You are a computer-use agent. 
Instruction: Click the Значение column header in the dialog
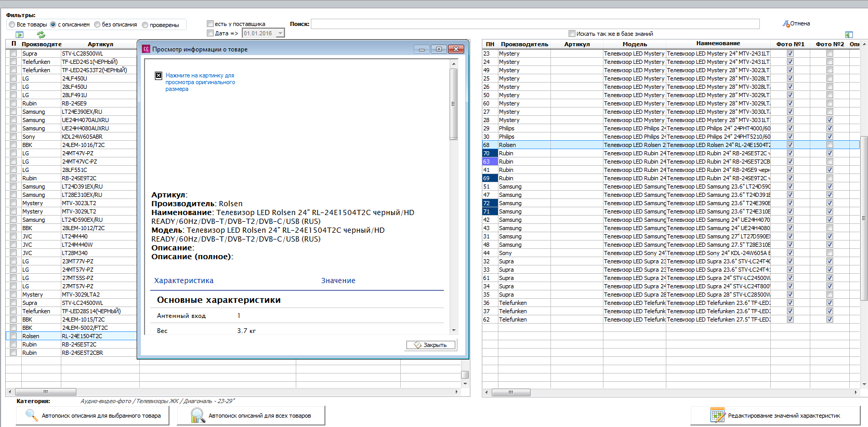point(338,281)
